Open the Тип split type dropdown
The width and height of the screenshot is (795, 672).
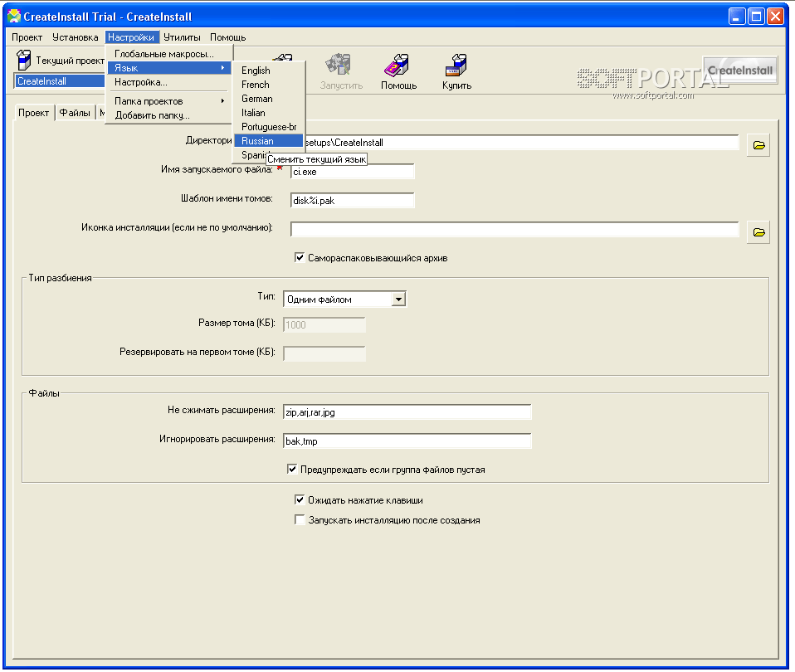point(398,299)
